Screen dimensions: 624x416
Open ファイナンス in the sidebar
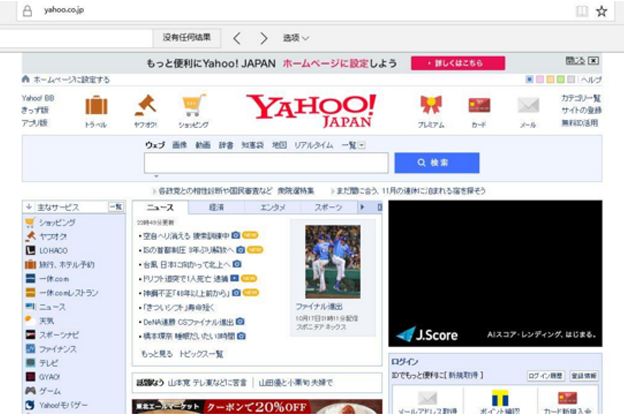coord(58,349)
